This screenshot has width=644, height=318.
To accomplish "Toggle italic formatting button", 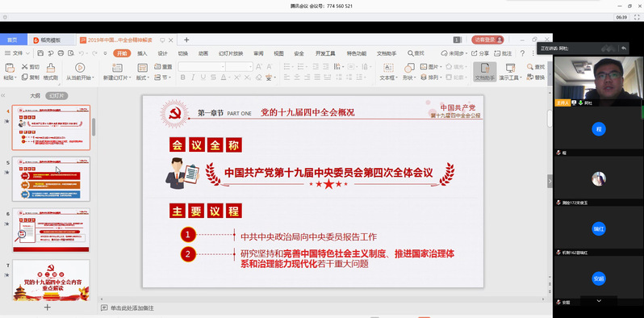I will click(193, 77).
